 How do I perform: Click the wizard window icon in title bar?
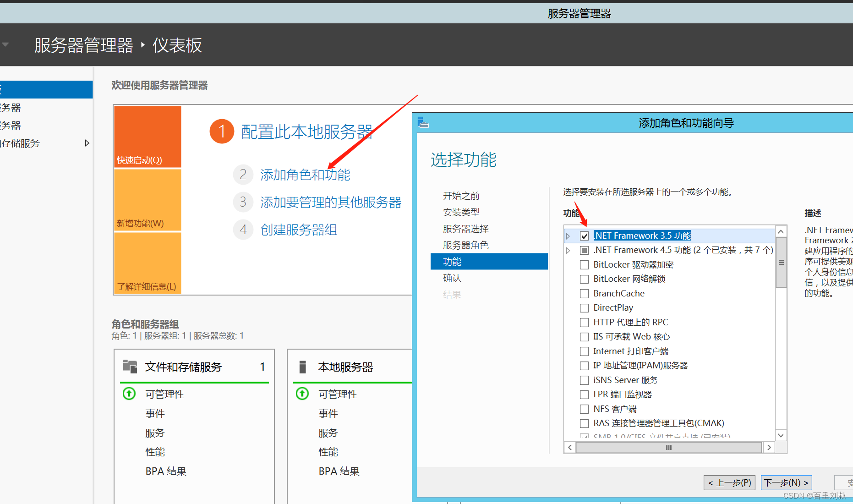tap(423, 122)
